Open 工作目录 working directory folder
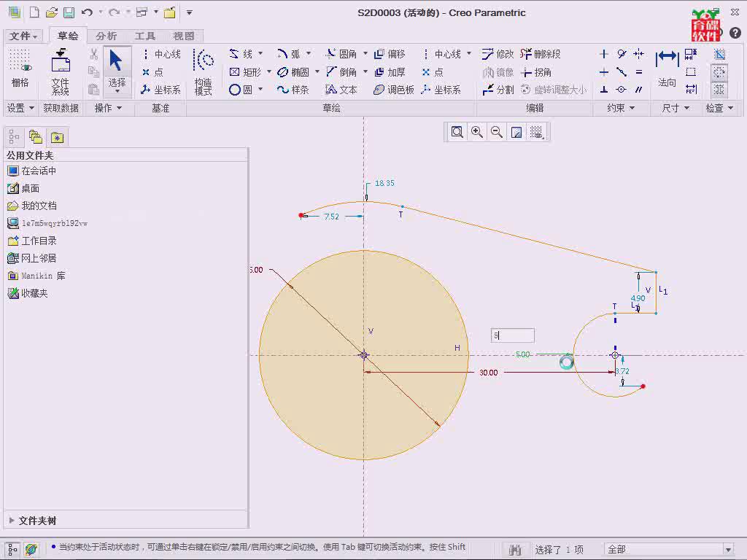This screenshot has height=560, width=747. 32,241
